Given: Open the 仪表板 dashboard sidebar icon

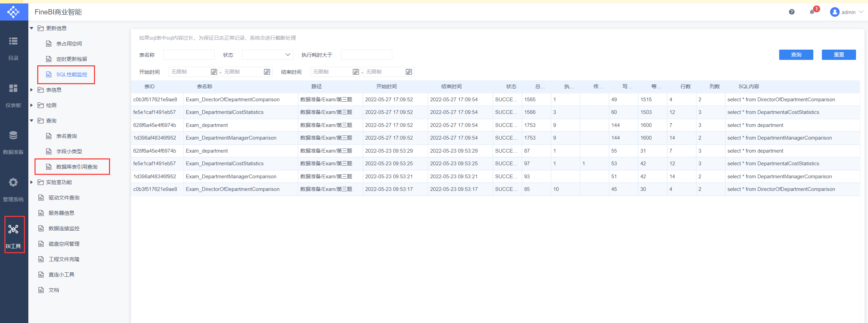Looking at the screenshot, I should click(13, 88).
